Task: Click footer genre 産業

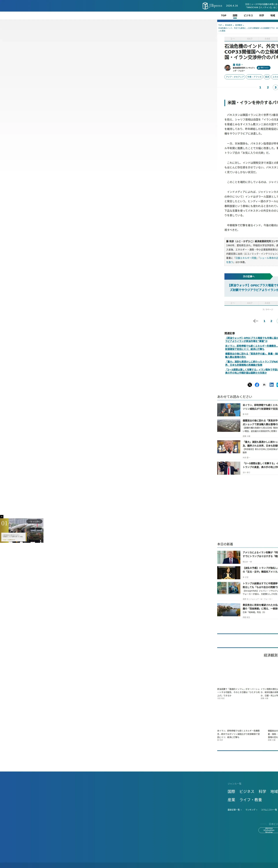Action: coord(231,800)
